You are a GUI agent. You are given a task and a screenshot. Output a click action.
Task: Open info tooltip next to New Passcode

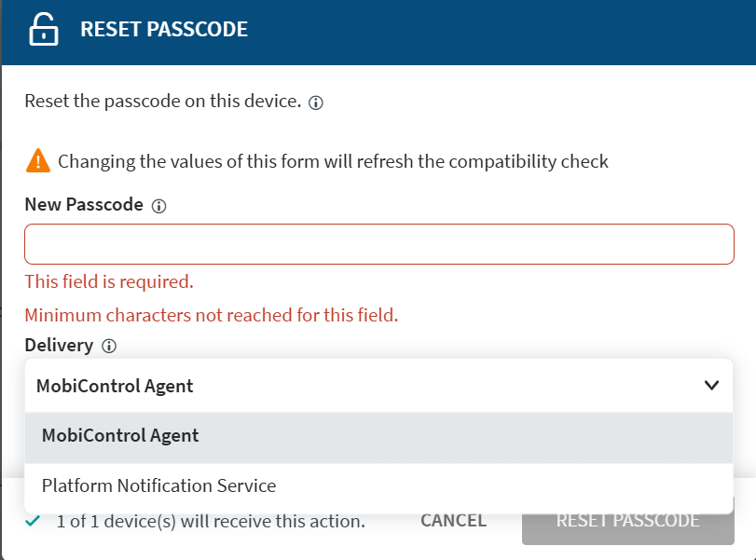pyautogui.click(x=158, y=206)
